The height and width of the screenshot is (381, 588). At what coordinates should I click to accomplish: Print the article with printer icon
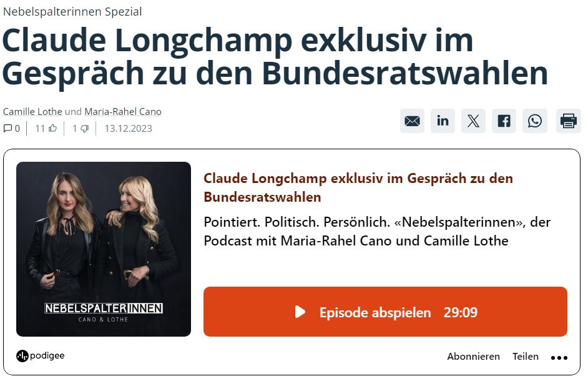568,121
